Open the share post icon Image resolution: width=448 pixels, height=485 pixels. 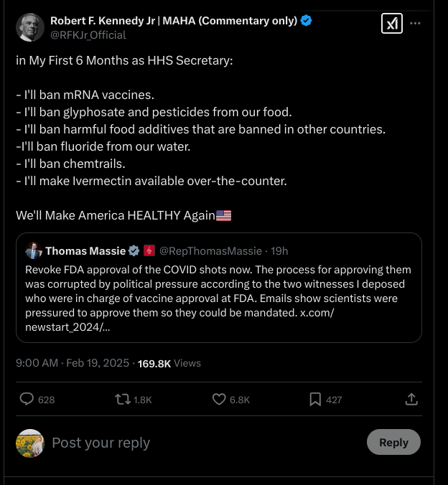click(x=411, y=399)
